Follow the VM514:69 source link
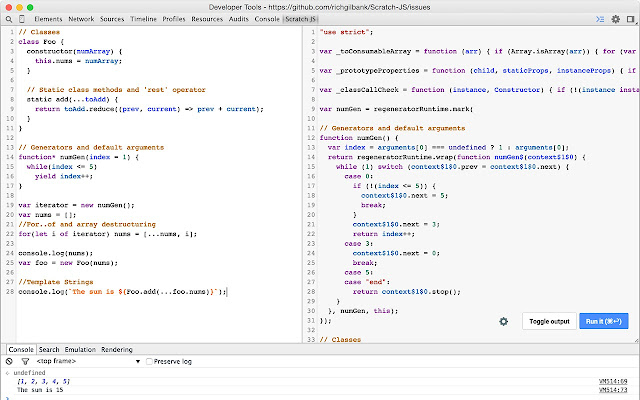 [x=614, y=381]
